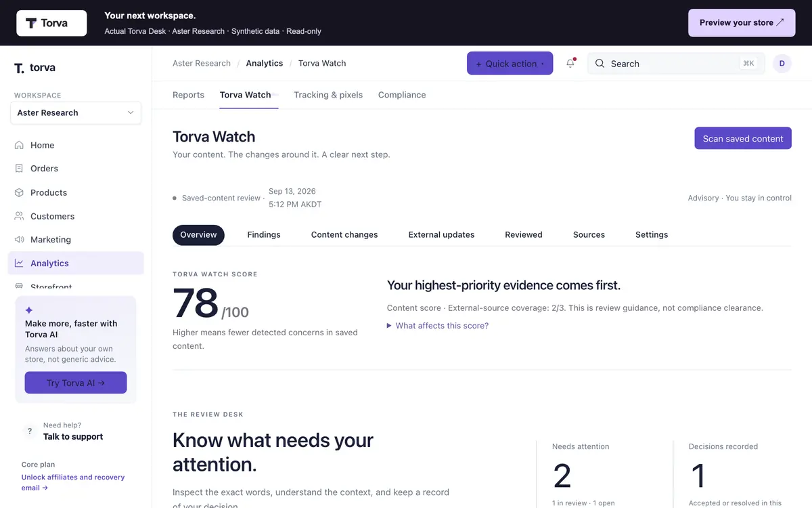Viewport: 812px width, 508px height.
Task: Click the Torva AI sparkle icon
Action: [x=29, y=310]
